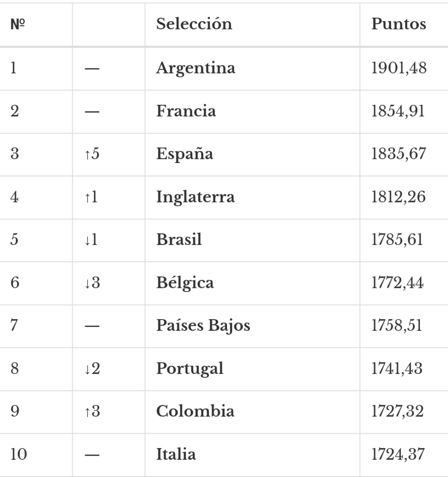Open Países Bajos entry
Screen dimensions: 448x477
pyautogui.click(x=203, y=326)
